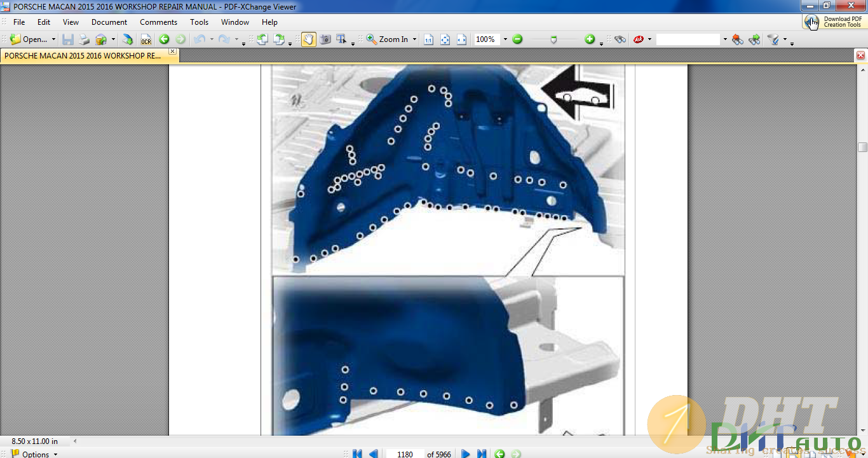The width and height of the screenshot is (868, 458).
Task: Go to last page button
Action: coord(482,454)
